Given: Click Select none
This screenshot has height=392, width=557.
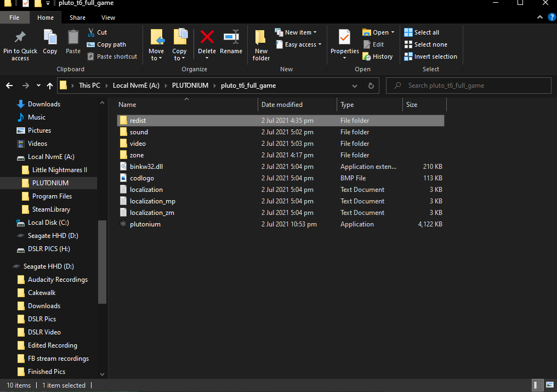Looking at the screenshot, I should pyautogui.click(x=426, y=44).
